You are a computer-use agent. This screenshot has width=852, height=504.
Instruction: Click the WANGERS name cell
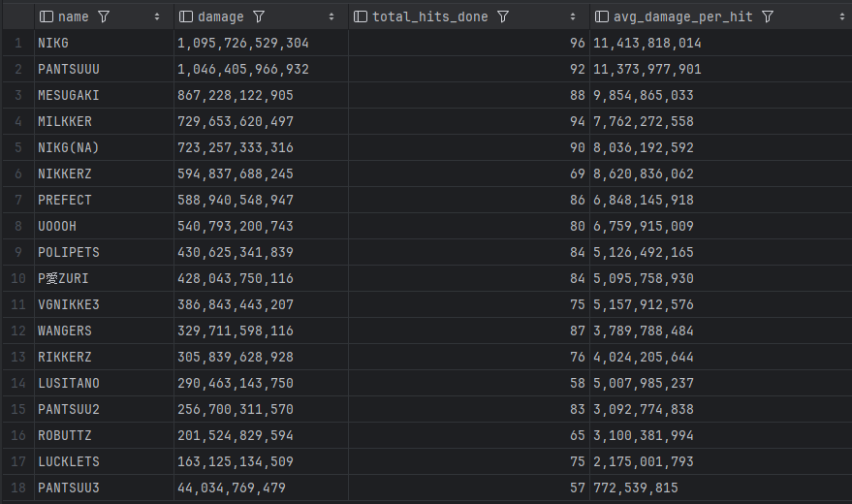[104, 331]
